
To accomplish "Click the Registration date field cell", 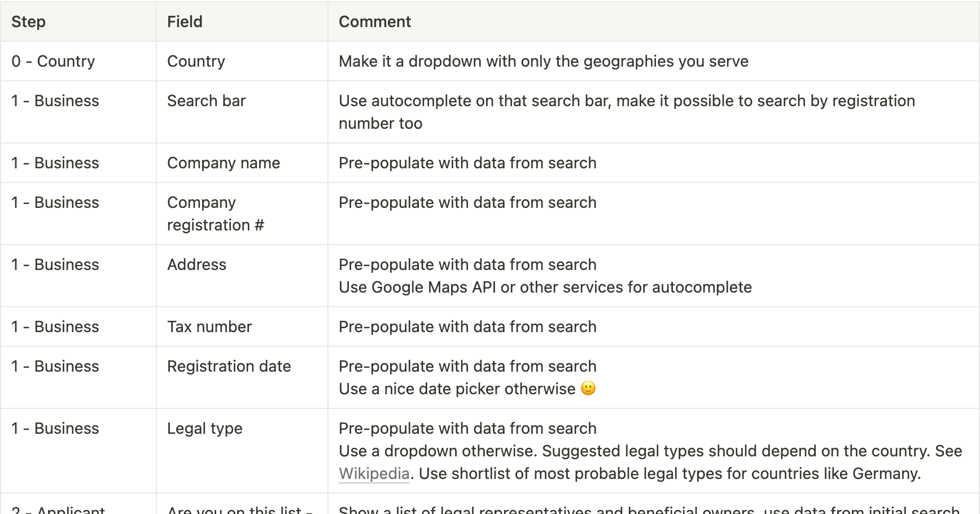I will [242, 377].
